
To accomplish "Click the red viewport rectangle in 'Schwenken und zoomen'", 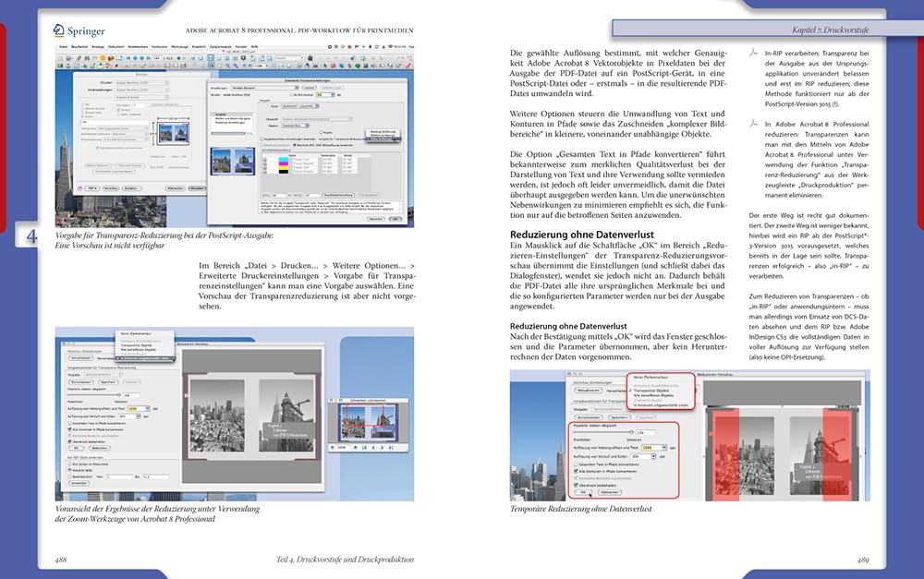I will click(x=365, y=415).
